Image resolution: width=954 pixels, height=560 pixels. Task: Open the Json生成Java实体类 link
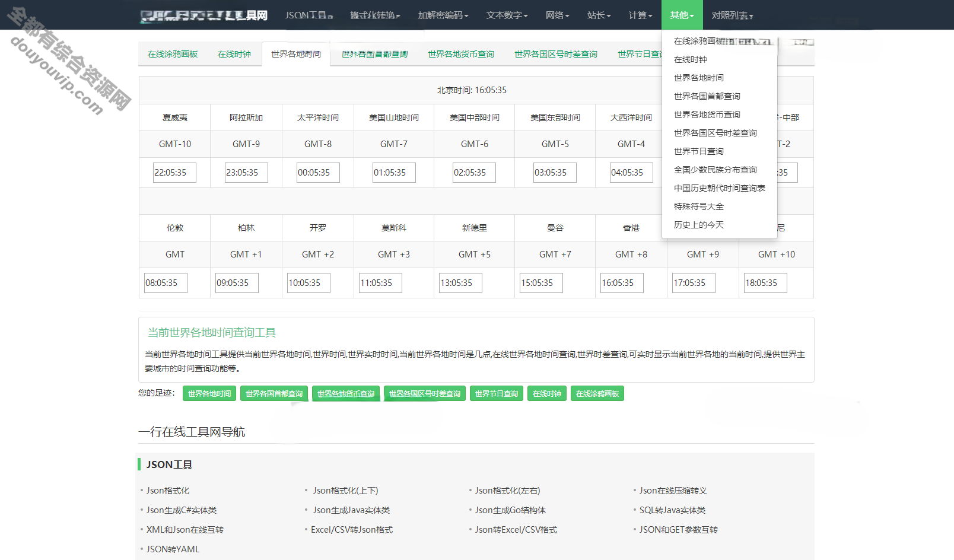tap(352, 510)
